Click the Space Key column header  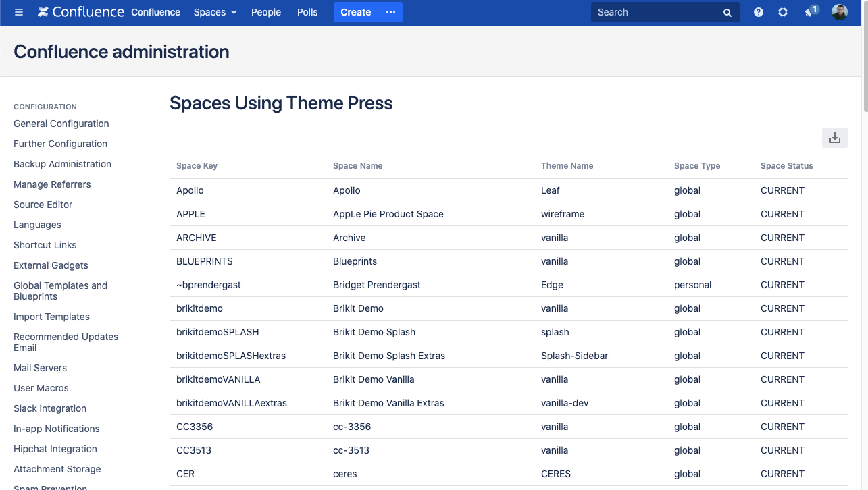tap(197, 166)
